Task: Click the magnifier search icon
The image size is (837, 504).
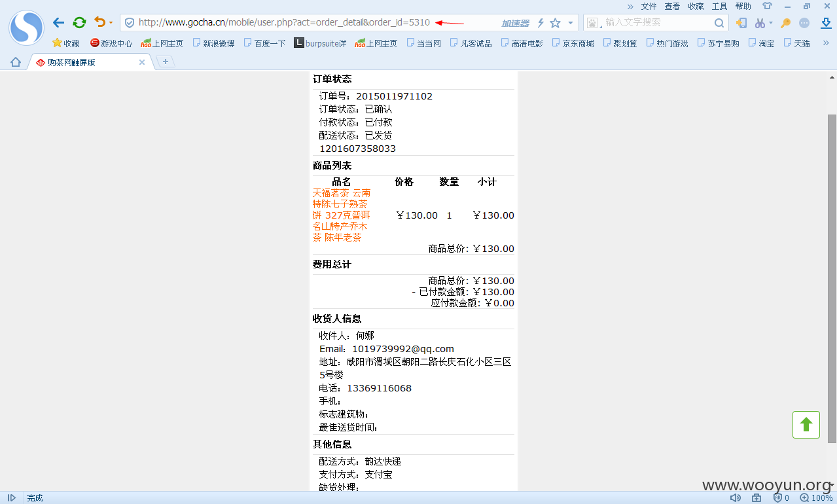Action: pyautogui.click(x=719, y=23)
